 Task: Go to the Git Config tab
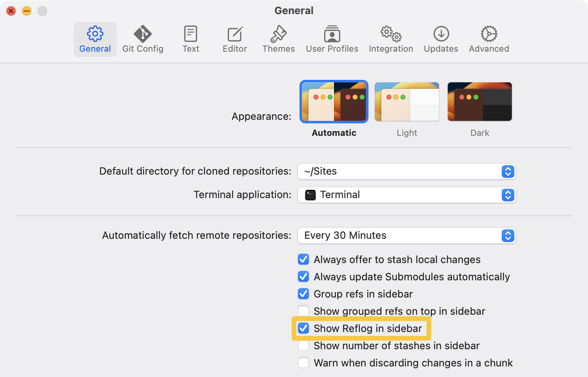click(x=143, y=38)
